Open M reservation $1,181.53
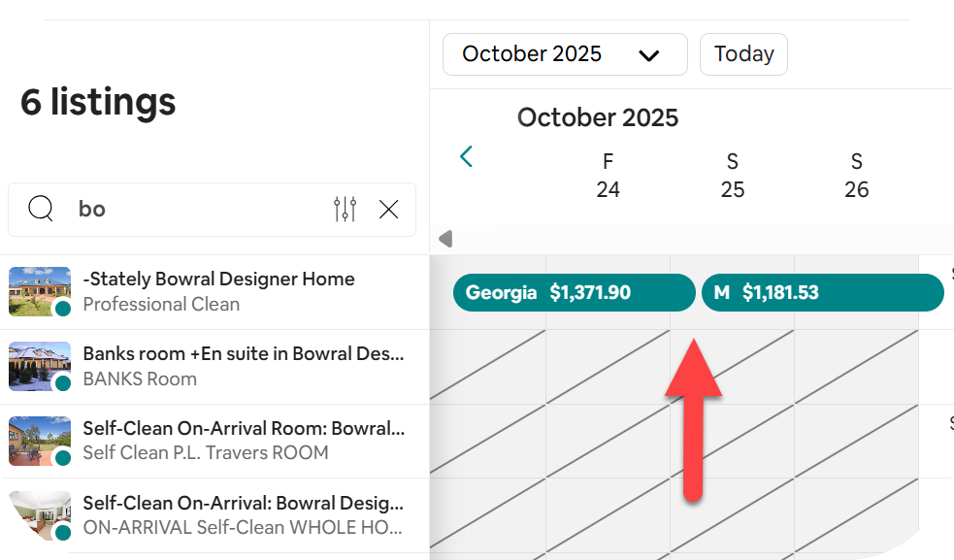954x560 pixels. 822,292
